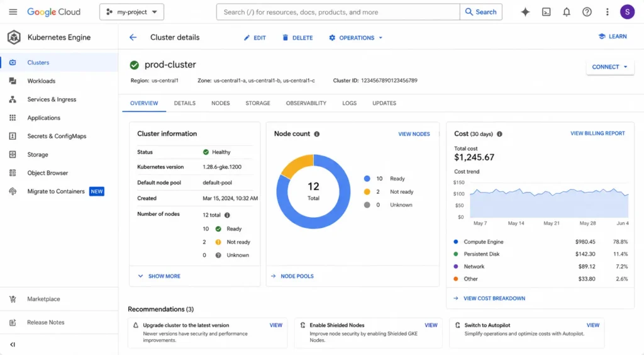Switch to the DETAILS tab
644x355 pixels.
point(185,103)
